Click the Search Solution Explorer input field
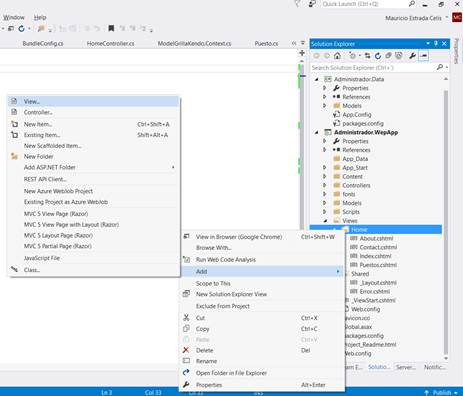 pos(372,68)
